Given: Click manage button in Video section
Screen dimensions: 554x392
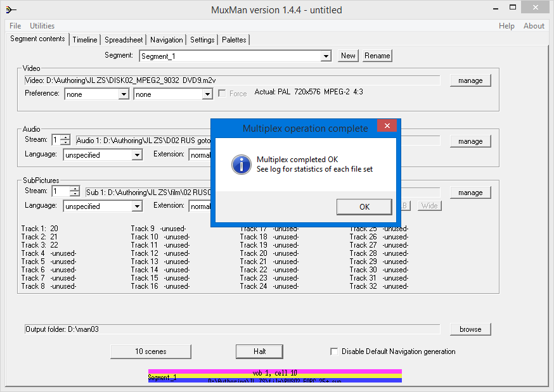Looking at the screenshot, I should point(470,80).
